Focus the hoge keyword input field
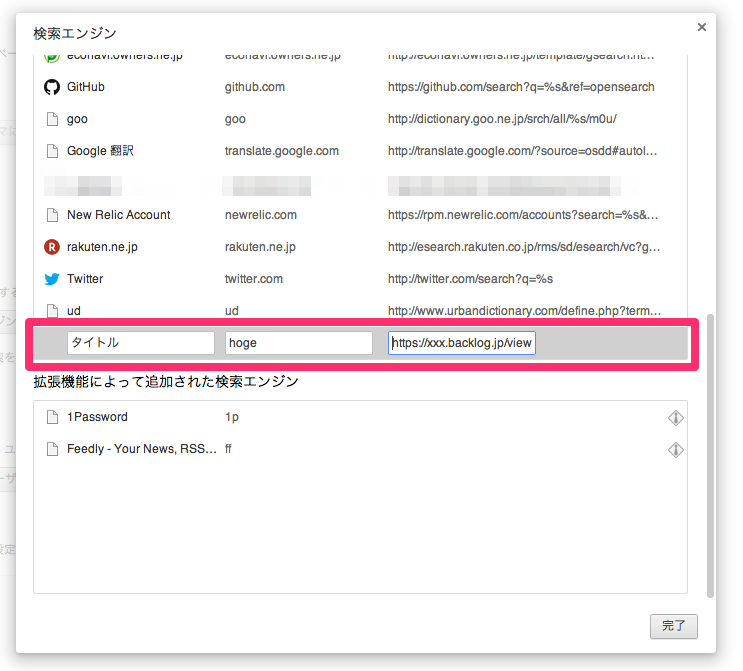 (299, 343)
